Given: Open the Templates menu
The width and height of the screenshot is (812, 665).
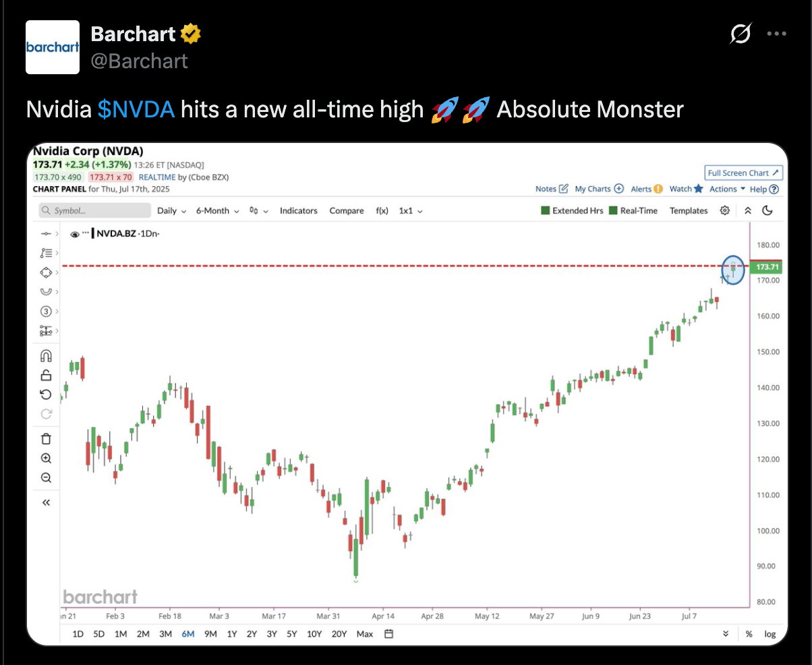Looking at the screenshot, I should [689, 210].
